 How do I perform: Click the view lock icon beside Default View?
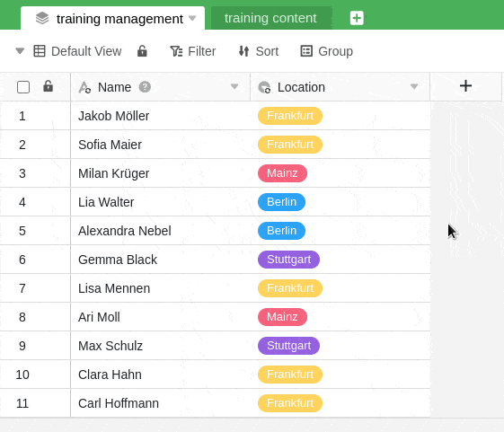142,51
